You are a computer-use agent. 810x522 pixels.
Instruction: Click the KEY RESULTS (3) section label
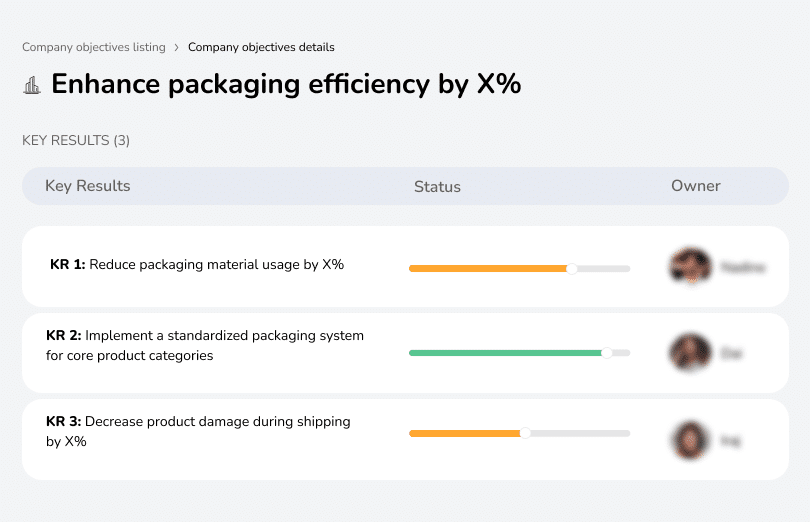76,140
